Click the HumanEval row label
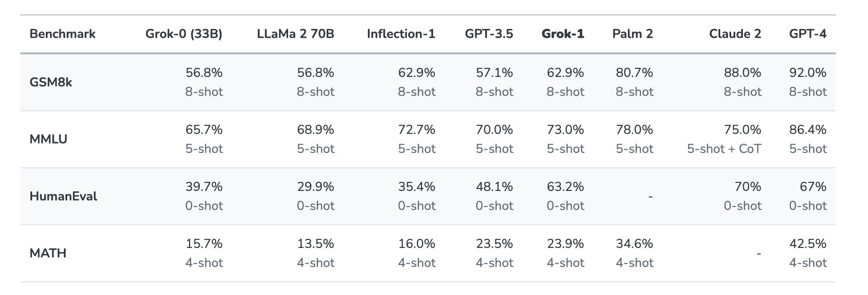Viewport: 868px width, 295px height. pyautogui.click(x=63, y=196)
